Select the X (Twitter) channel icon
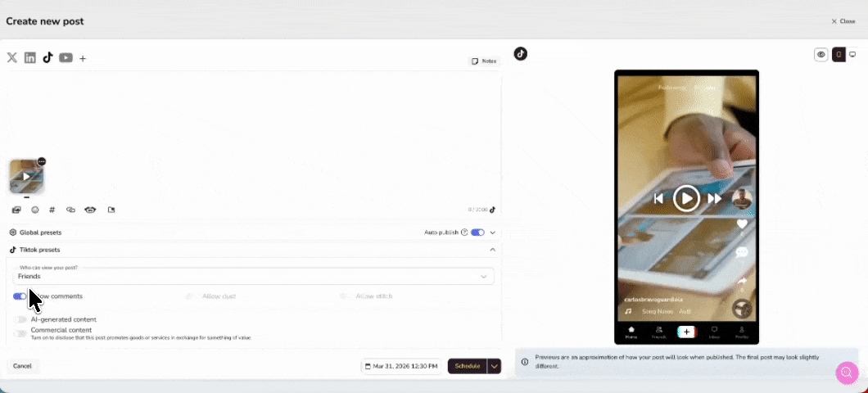The width and height of the screenshot is (868, 393). pos(12,57)
